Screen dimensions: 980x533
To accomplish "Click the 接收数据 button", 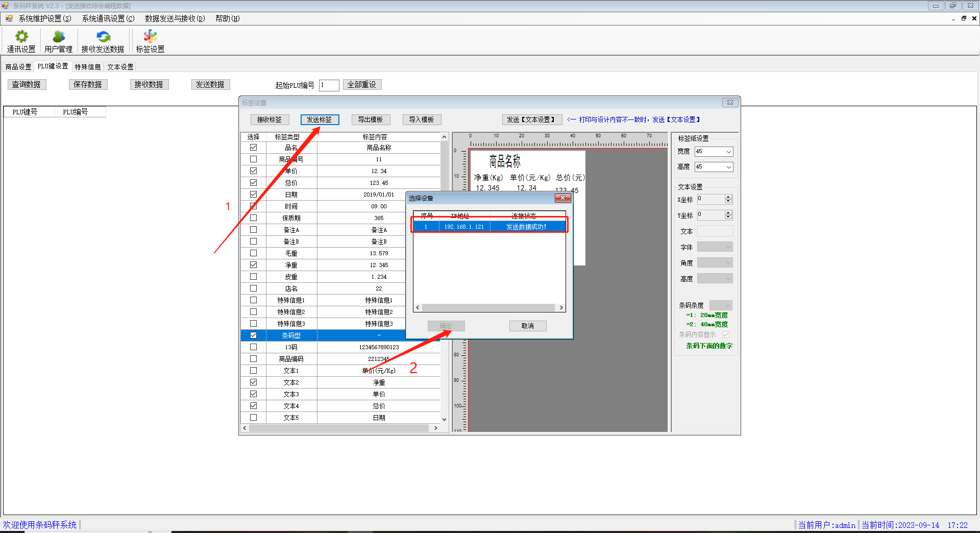I will click(149, 85).
